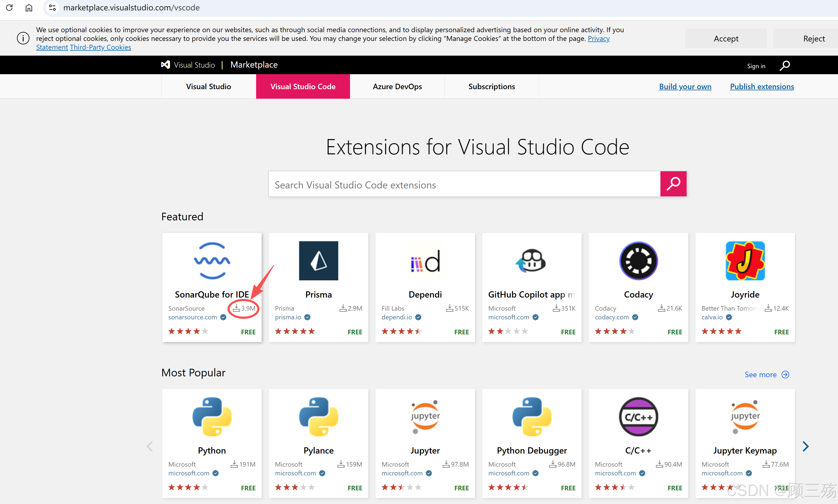Click the Joyride puzzle icon
The width and height of the screenshot is (838, 504).
tap(745, 260)
